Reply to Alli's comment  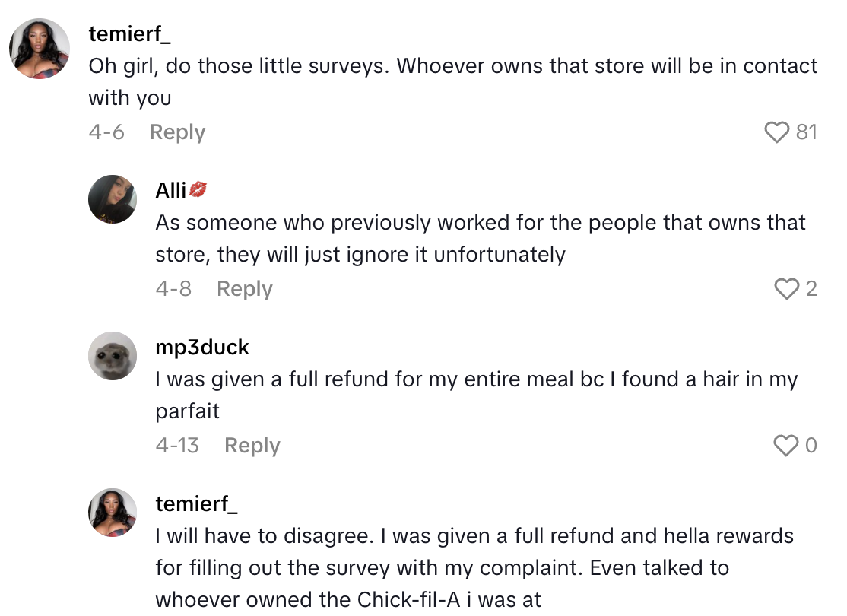click(244, 288)
